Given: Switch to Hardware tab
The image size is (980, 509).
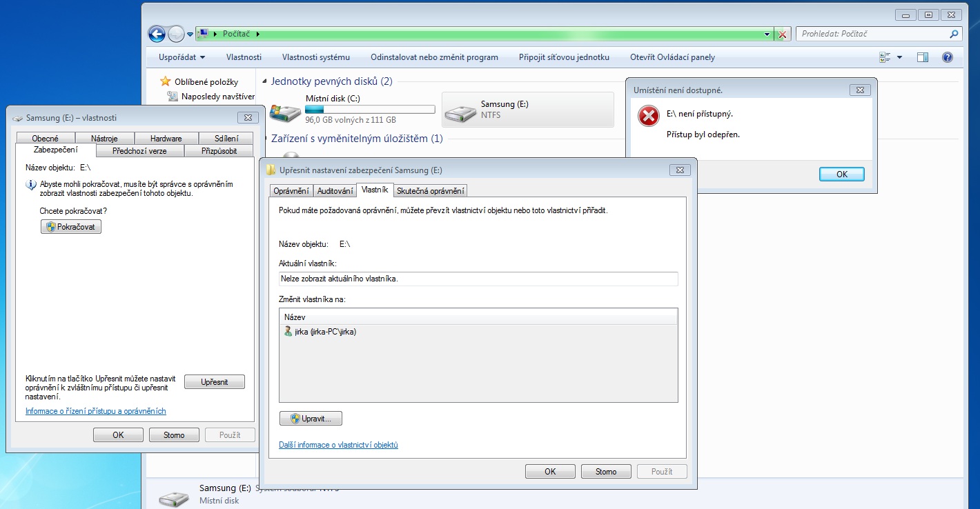Looking at the screenshot, I should pyautogui.click(x=166, y=139).
